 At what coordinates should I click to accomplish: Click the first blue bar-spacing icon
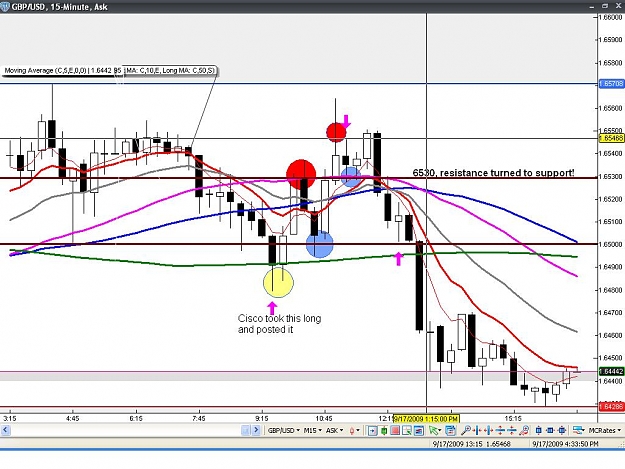click(x=539, y=430)
